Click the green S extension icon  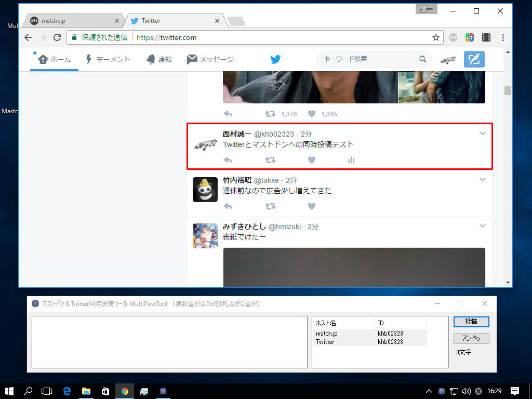(x=470, y=37)
